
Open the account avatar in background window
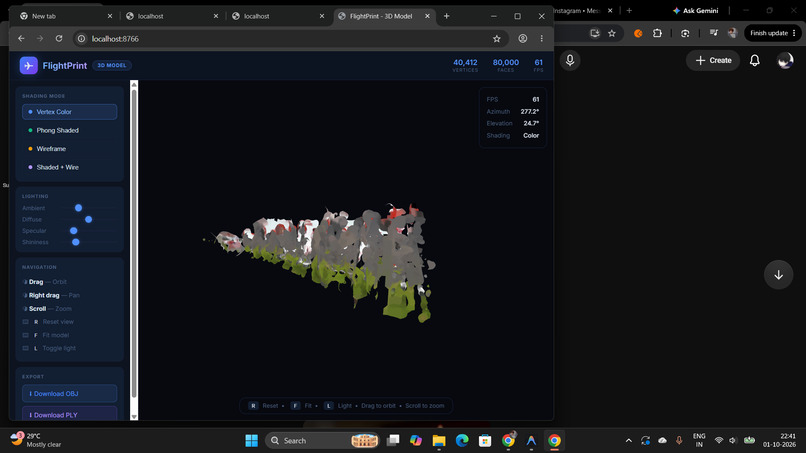click(785, 60)
